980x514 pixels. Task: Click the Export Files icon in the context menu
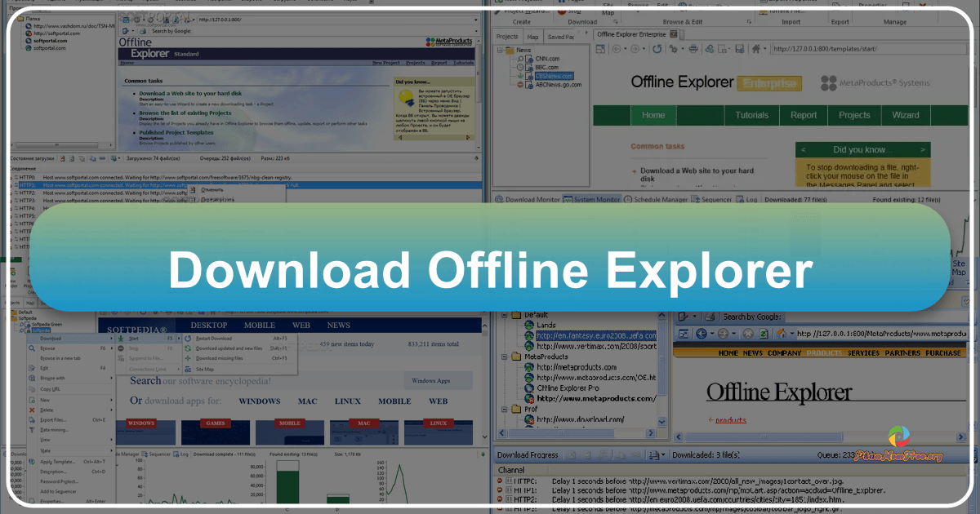[31, 419]
